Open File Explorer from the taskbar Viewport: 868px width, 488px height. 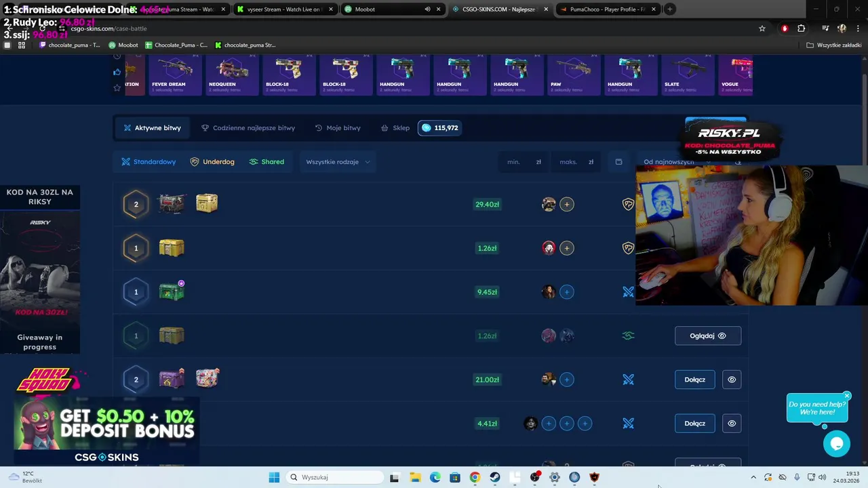415,477
